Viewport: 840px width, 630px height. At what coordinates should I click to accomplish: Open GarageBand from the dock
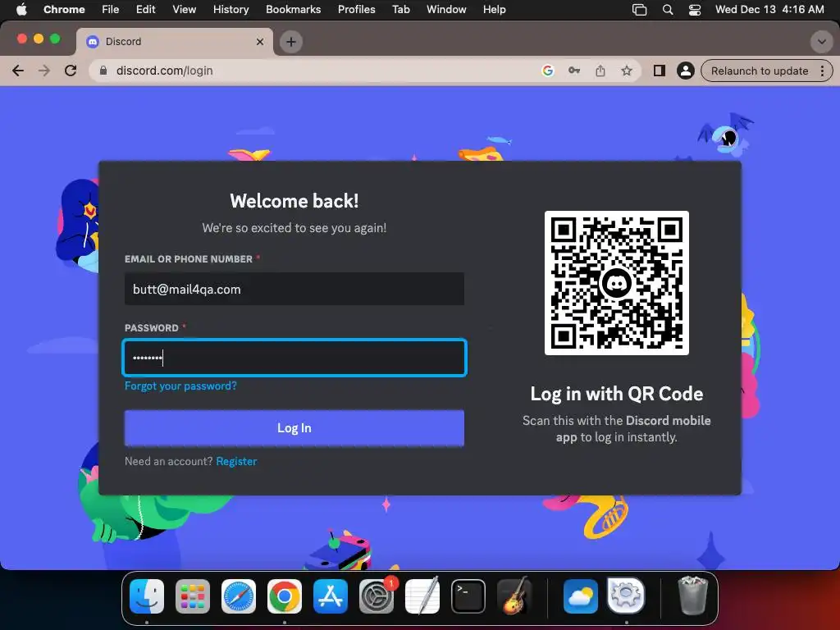(514, 596)
